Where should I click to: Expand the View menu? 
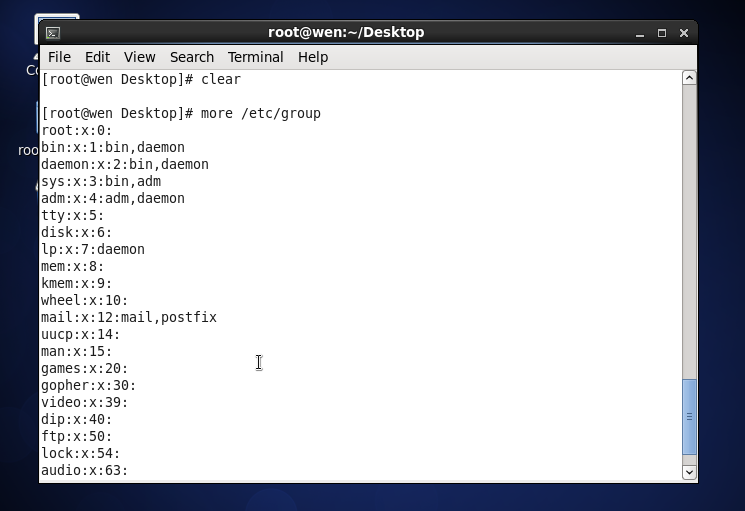(x=140, y=57)
